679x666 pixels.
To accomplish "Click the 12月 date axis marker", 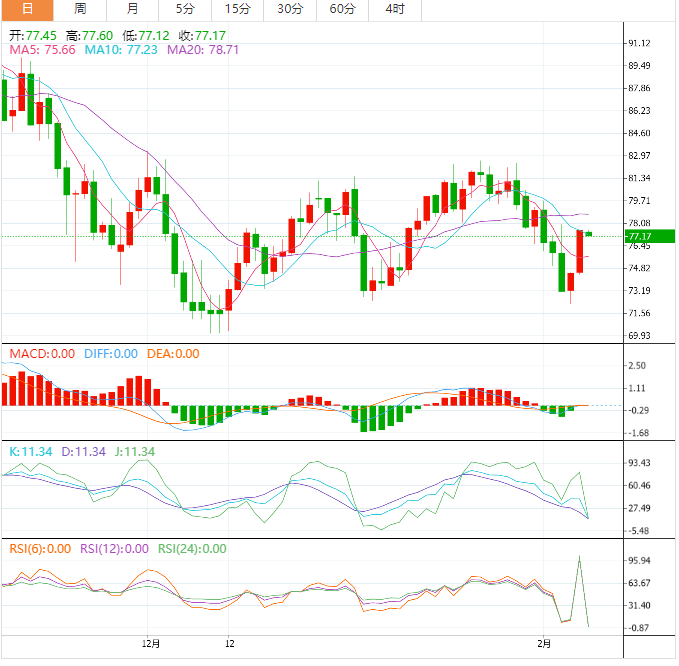I will [151, 644].
